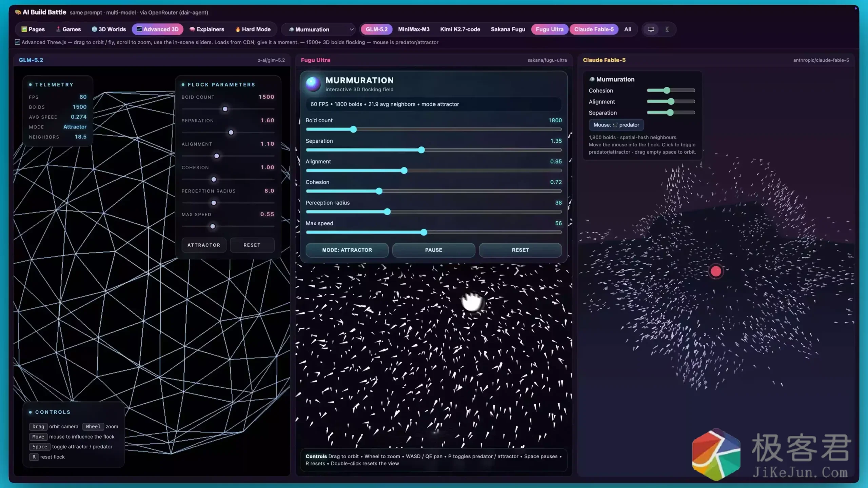Click the ATTRACTOR button in Flock Parameters

click(204, 245)
